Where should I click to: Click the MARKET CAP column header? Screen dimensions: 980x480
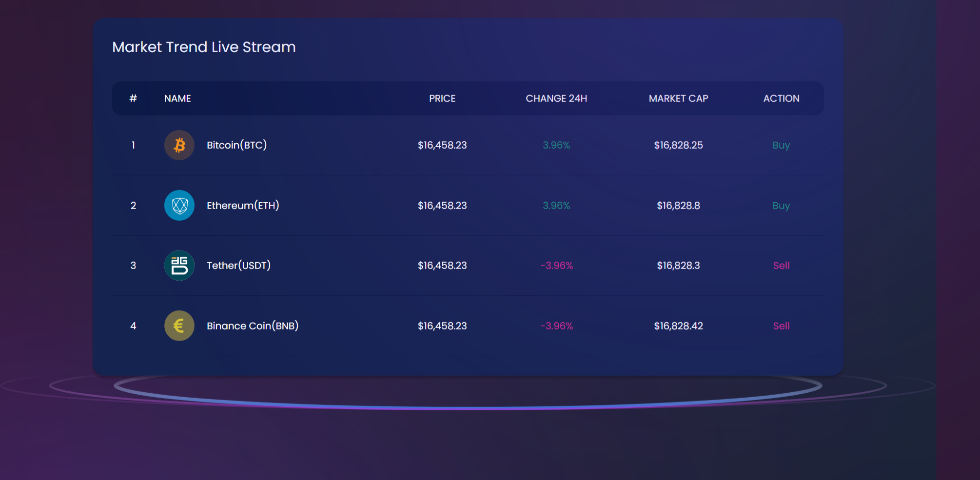pos(678,98)
